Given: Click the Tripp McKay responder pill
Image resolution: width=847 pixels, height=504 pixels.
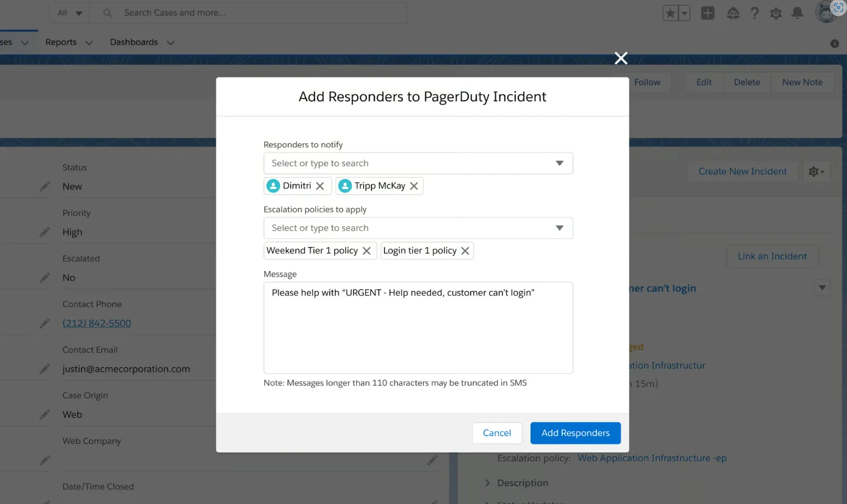Looking at the screenshot, I should (380, 186).
